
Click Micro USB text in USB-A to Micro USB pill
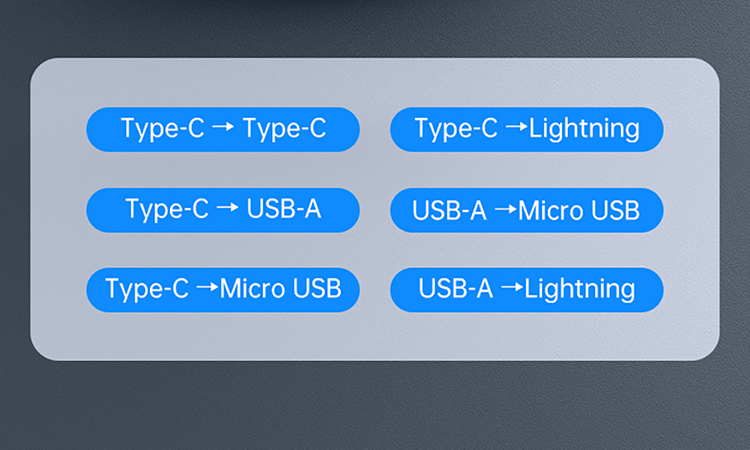point(578,210)
